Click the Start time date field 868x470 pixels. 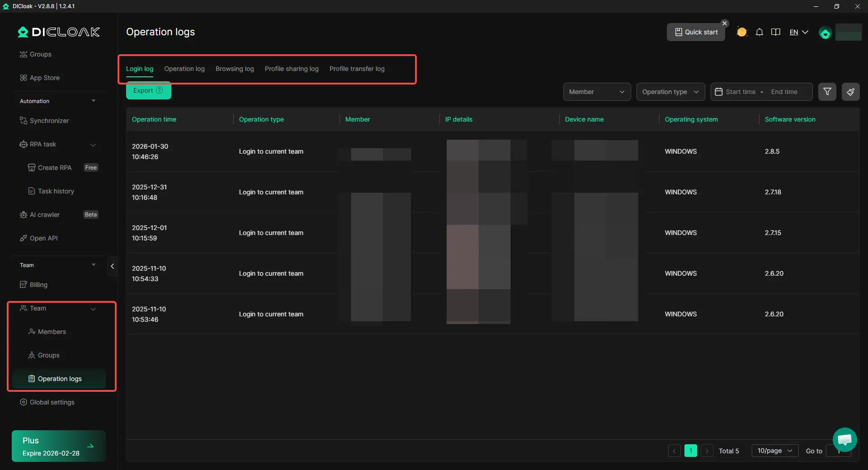tap(741, 92)
